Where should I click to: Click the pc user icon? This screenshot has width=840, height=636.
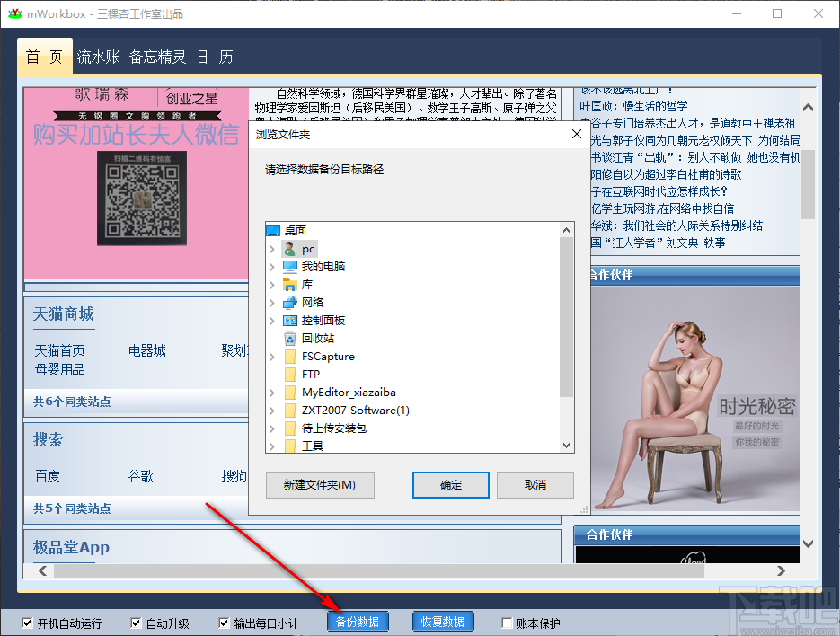click(x=290, y=249)
